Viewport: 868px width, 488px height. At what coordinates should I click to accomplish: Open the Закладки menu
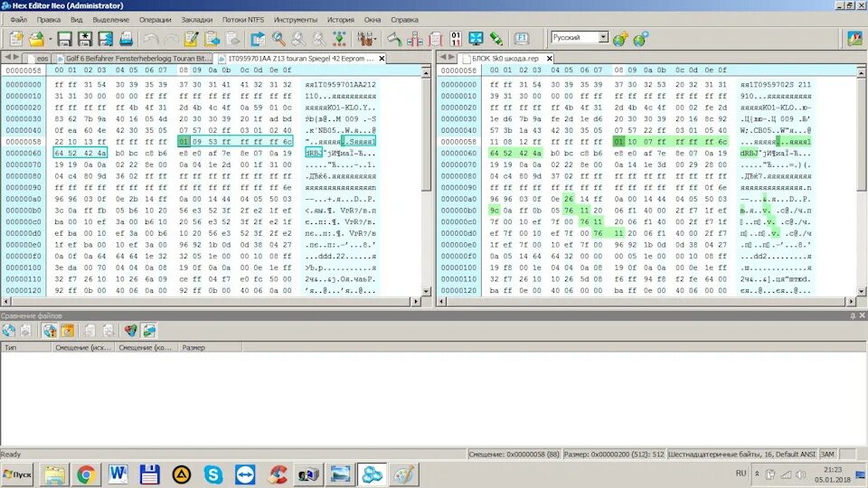(196, 19)
